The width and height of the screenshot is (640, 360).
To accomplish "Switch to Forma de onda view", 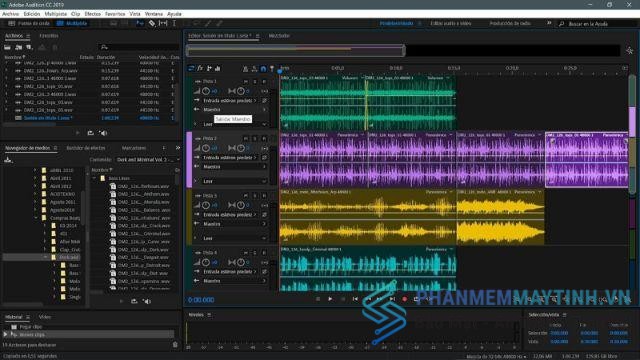I will click(29, 23).
